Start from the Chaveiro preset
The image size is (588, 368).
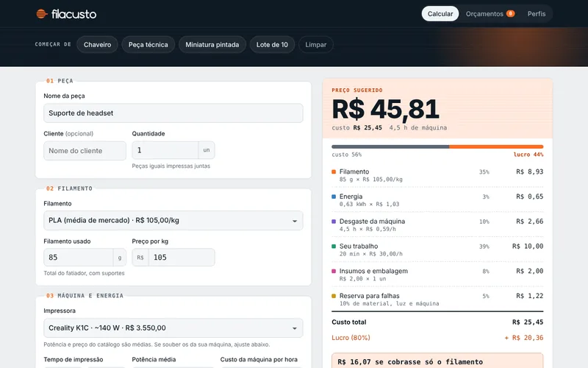point(98,45)
